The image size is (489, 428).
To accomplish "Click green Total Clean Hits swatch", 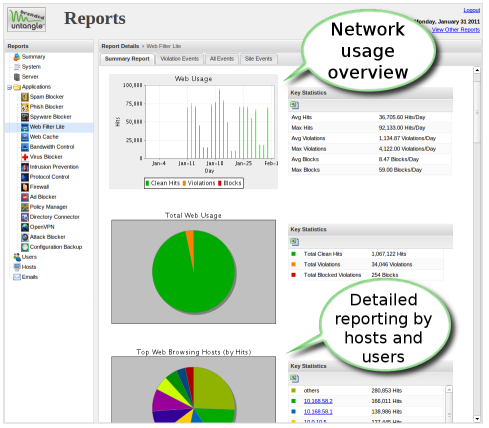I will click(293, 254).
